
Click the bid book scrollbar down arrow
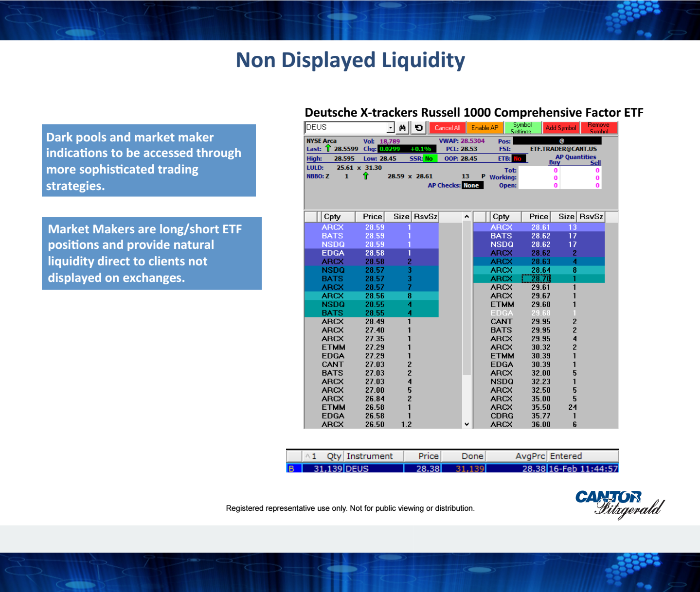(x=467, y=424)
